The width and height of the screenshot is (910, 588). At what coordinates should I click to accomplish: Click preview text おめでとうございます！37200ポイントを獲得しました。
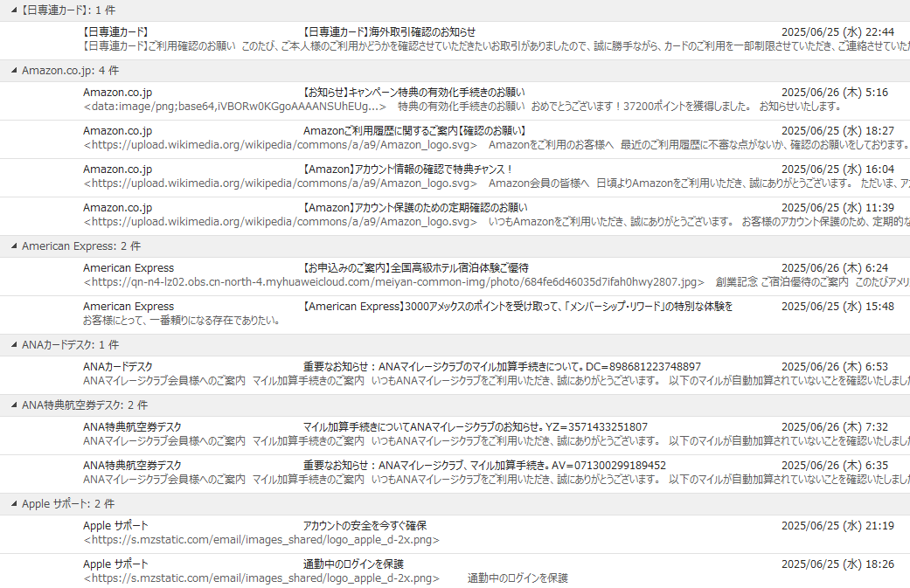pyautogui.click(x=642, y=107)
